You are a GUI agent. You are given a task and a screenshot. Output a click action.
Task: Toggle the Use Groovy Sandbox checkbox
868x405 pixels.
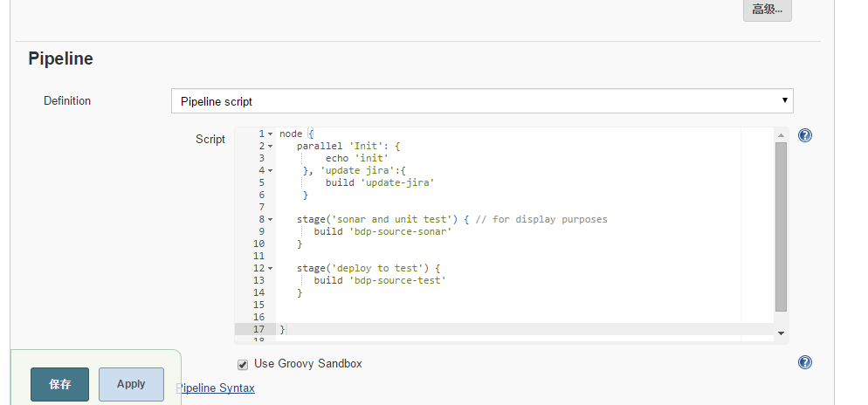pyautogui.click(x=243, y=364)
